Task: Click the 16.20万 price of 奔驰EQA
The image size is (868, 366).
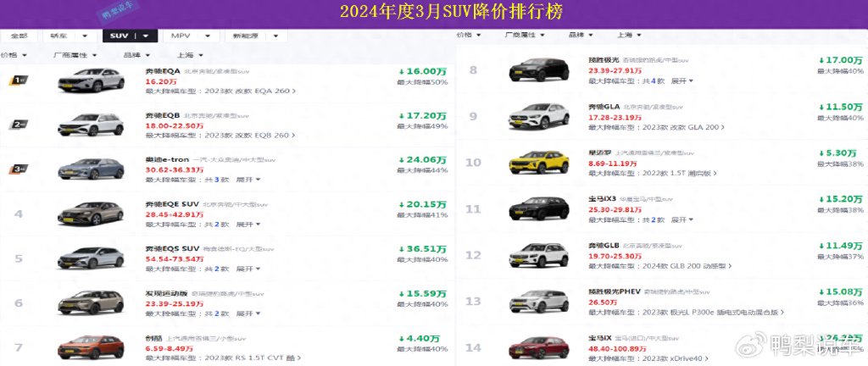Action: click(x=161, y=81)
